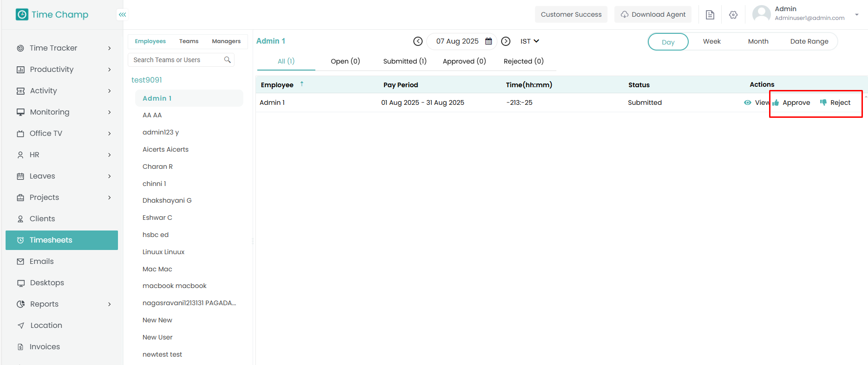
Task: Click the Office TV icon
Action: [20, 134]
